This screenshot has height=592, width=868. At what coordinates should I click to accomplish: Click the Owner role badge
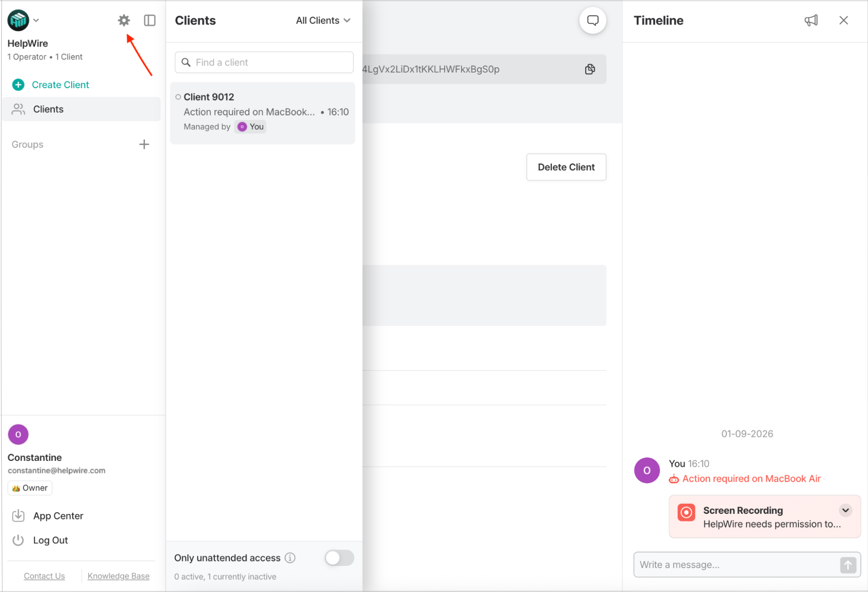point(30,488)
